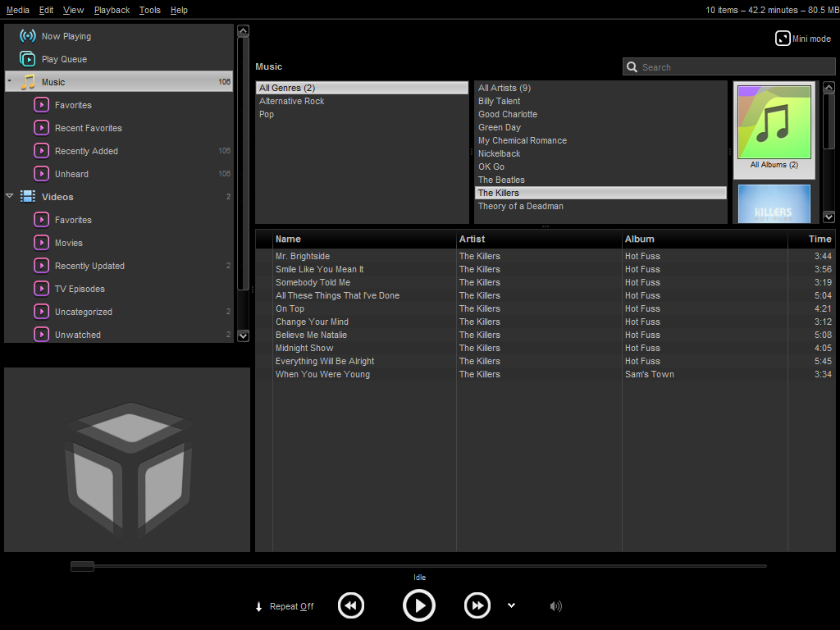Sort tracks by the Artist column
The image size is (840, 630).
[x=539, y=239]
